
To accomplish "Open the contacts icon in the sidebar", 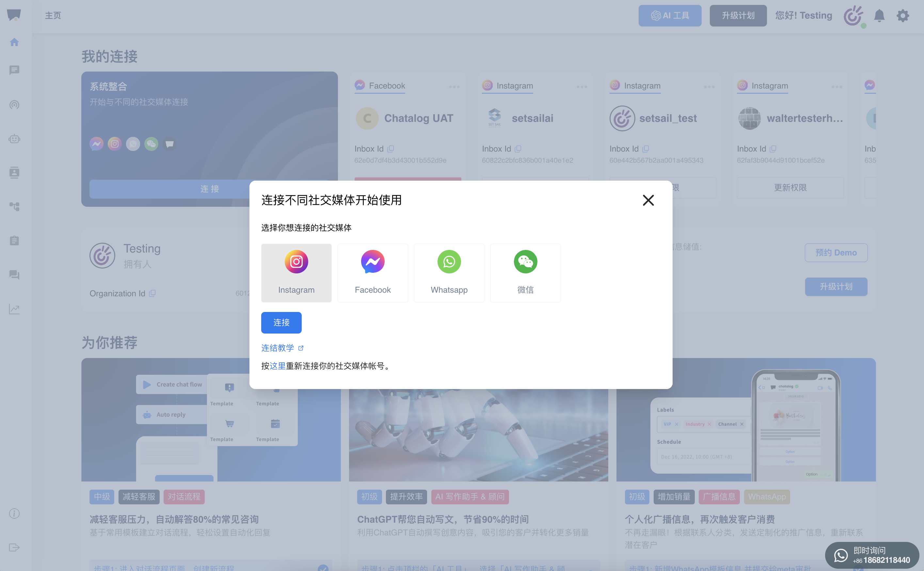I will 14,172.
